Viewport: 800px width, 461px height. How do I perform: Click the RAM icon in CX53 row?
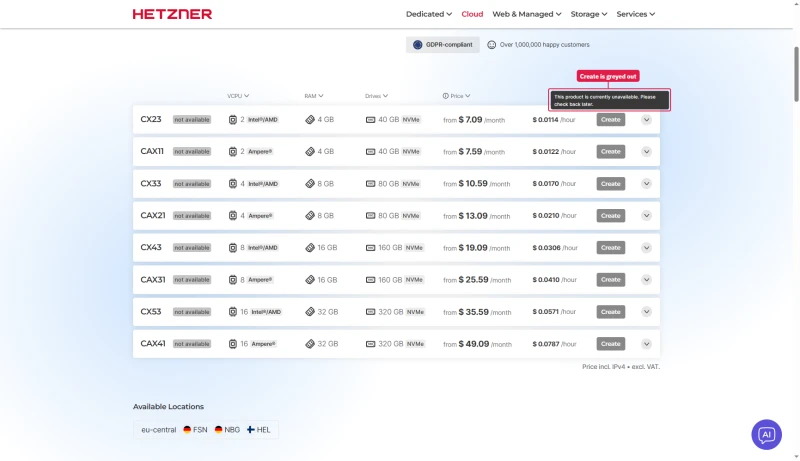click(x=310, y=312)
